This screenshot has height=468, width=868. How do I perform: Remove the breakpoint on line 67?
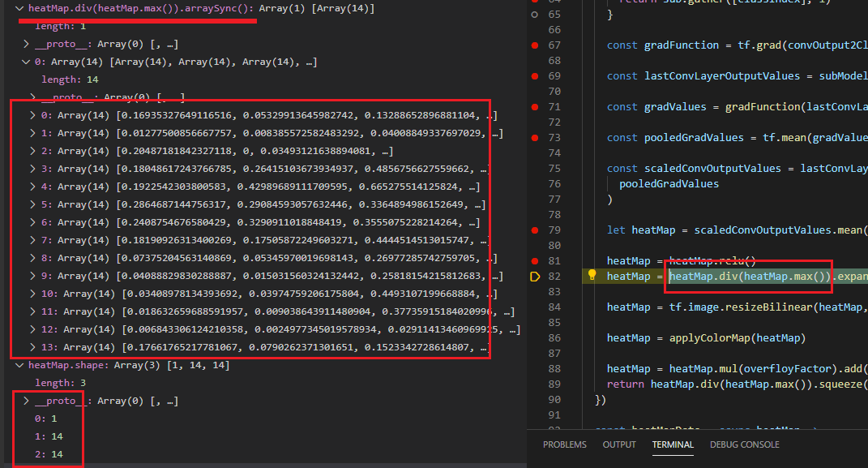[x=535, y=45]
